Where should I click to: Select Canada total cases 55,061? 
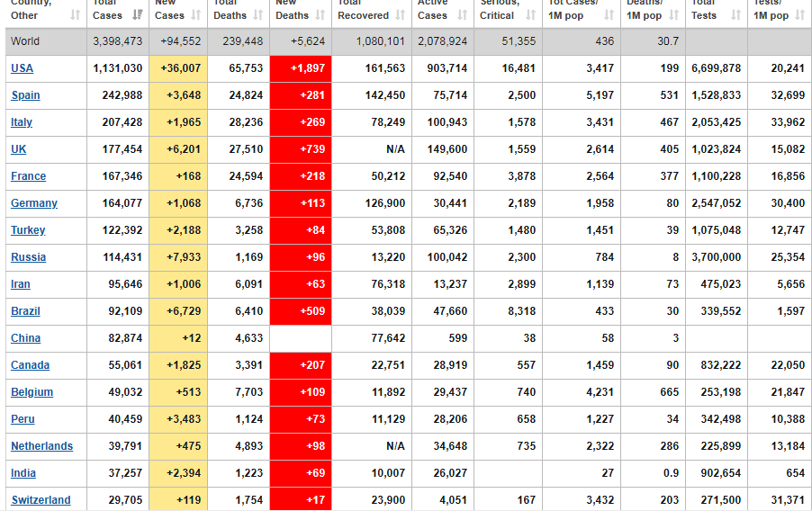point(125,365)
